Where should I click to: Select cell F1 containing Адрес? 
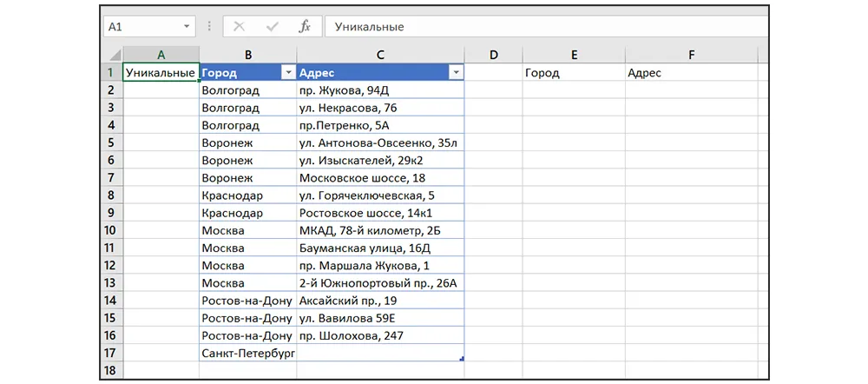[691, 73]
